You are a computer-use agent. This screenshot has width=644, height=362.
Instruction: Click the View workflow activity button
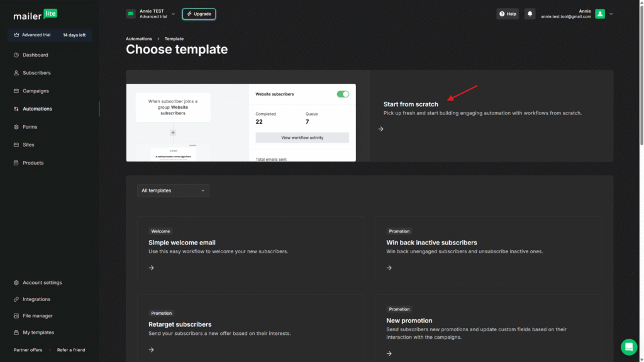[302, 138]
